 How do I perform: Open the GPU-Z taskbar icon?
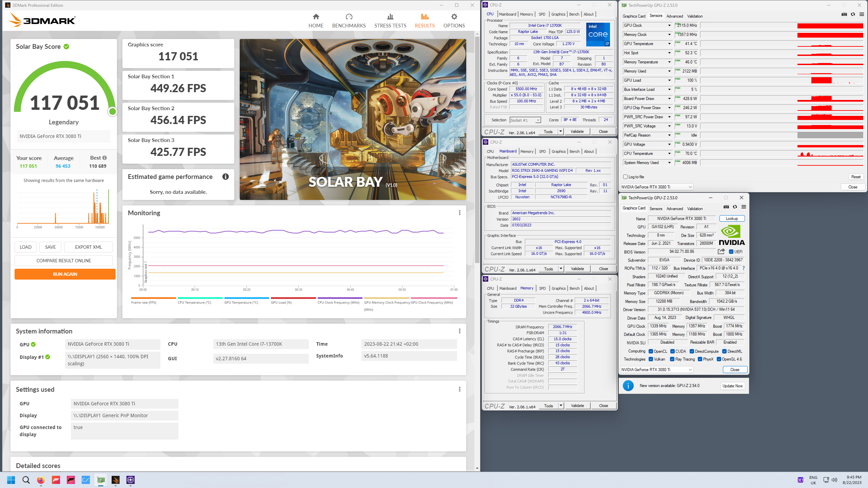pyautogui.click(x=101, y=480)
